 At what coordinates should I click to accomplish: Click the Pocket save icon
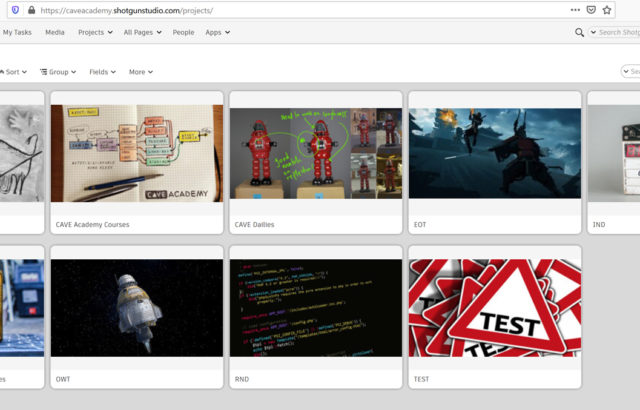point(590,9)
